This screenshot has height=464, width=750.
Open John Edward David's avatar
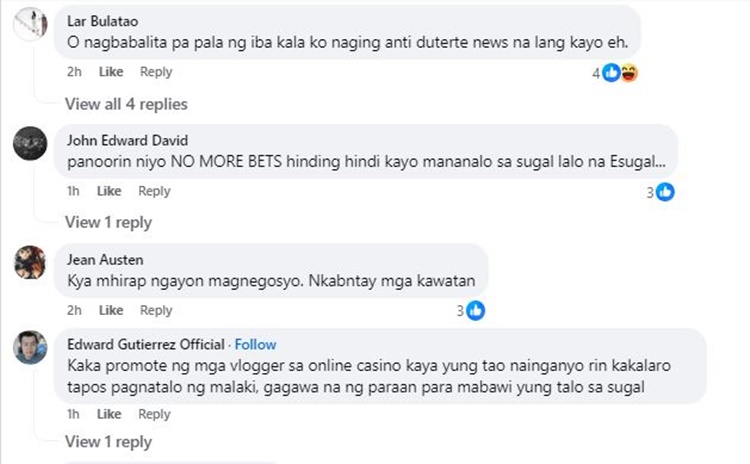[x=30, y=143]
